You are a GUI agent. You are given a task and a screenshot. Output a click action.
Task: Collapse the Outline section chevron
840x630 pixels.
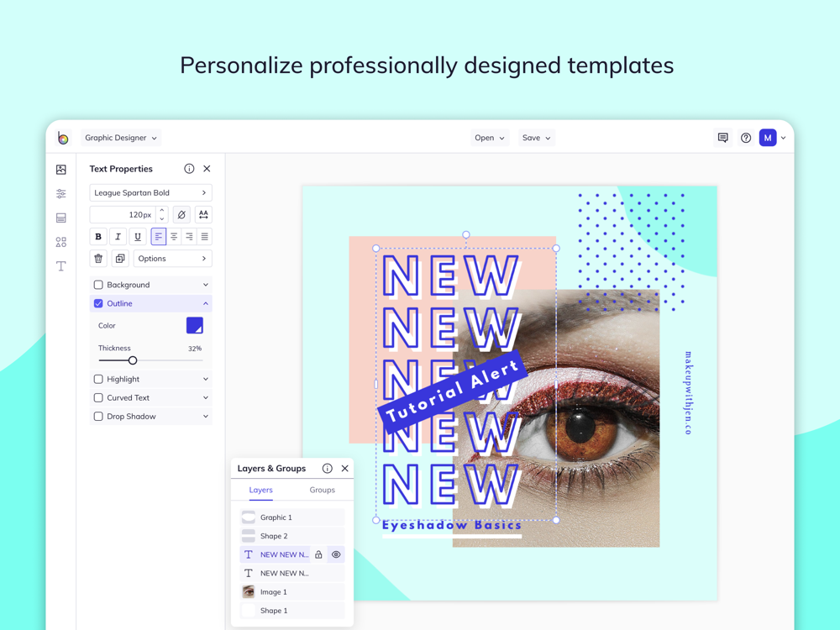pyautogui.click(x=206, y=304)
